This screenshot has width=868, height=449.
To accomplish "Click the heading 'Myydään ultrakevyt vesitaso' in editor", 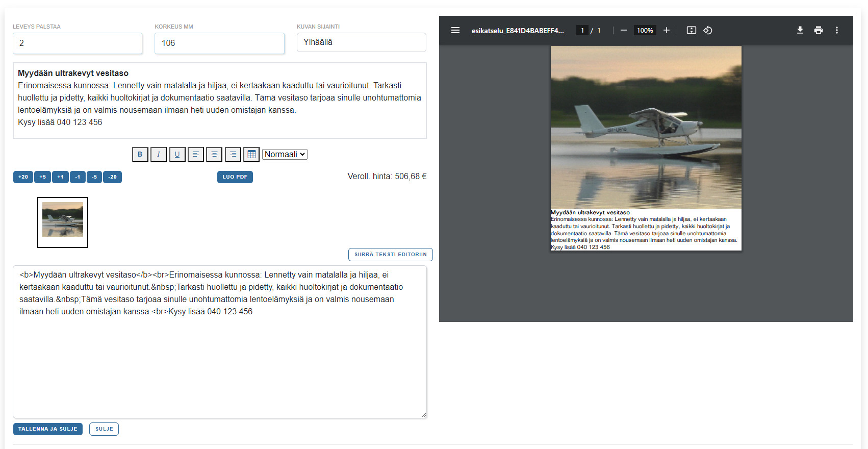I will pos(73,73).
